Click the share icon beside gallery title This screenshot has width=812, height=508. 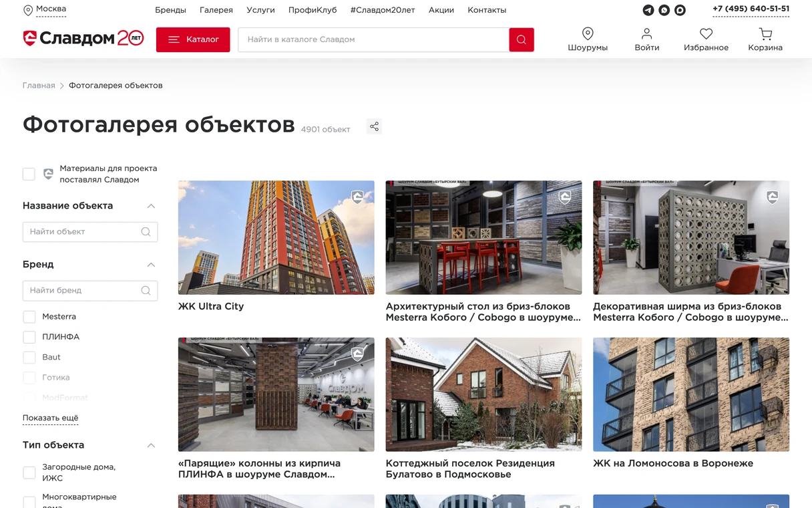click(x=374, y=126)
